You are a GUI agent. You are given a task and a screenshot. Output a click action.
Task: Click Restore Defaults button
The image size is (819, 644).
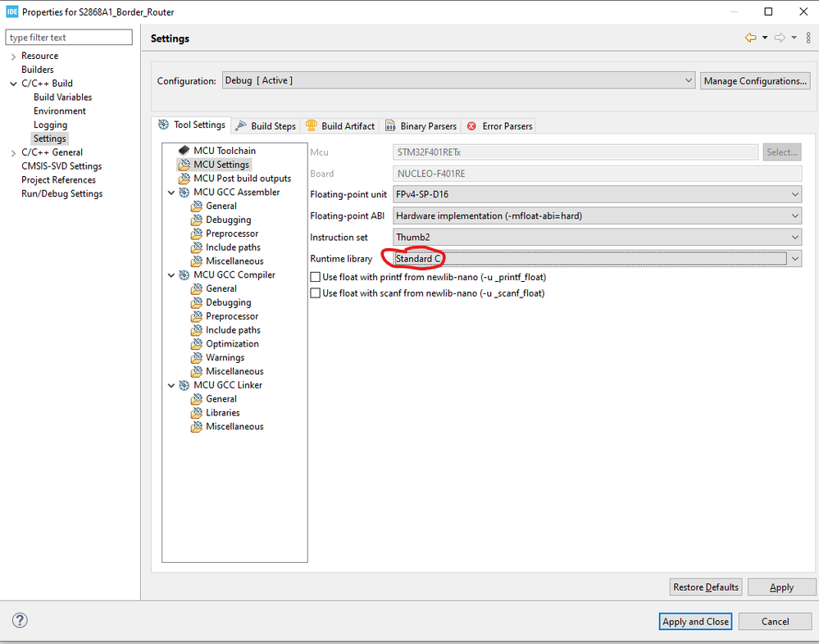point(706,587)
